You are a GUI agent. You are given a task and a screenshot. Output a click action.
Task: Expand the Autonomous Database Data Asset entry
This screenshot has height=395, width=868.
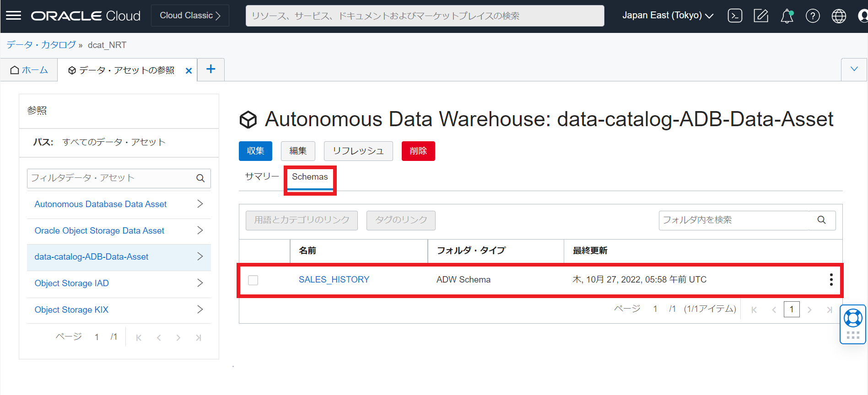pyautogui.click(x=200, y=204)
